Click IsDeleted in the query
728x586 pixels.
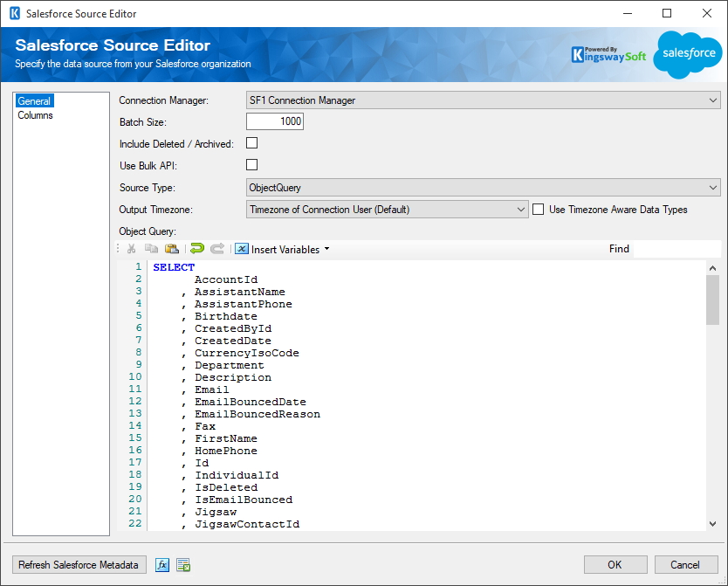(x=226, y=487)
